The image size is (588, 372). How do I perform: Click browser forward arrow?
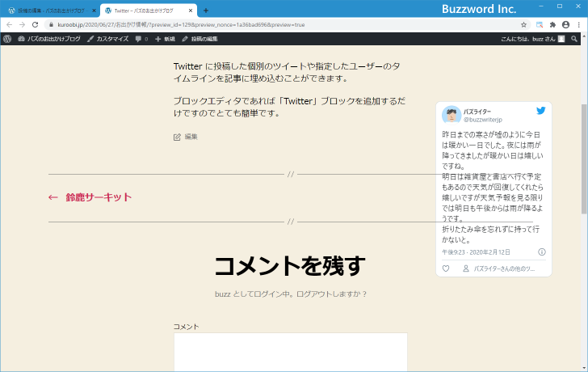(x=22, y=25)
